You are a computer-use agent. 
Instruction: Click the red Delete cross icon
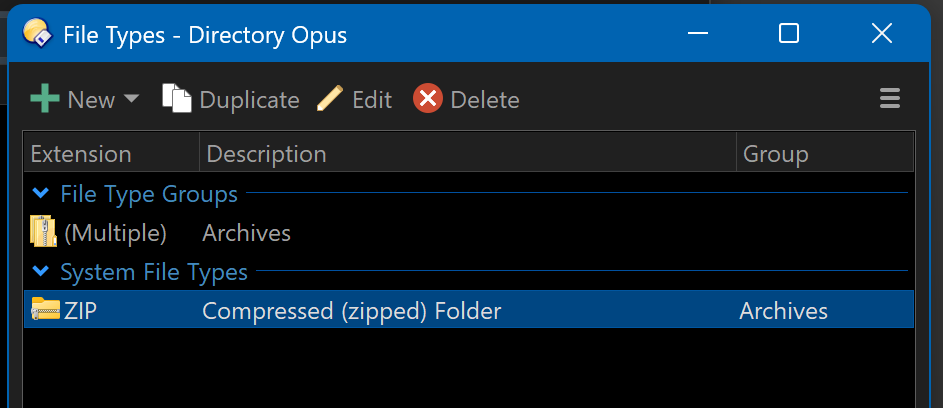(x=428, y=99)
